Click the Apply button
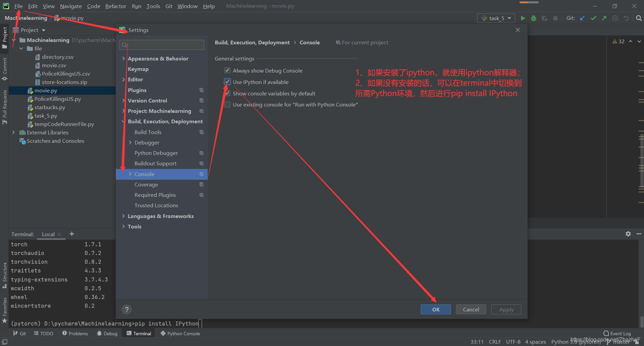This screenshot has height=346, width=644. 506,309
